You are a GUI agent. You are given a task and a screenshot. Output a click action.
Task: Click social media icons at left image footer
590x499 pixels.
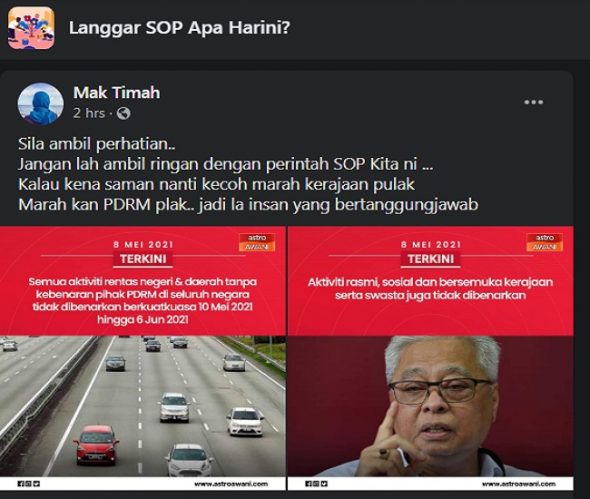pyautogui.click(x=28, y=484)
